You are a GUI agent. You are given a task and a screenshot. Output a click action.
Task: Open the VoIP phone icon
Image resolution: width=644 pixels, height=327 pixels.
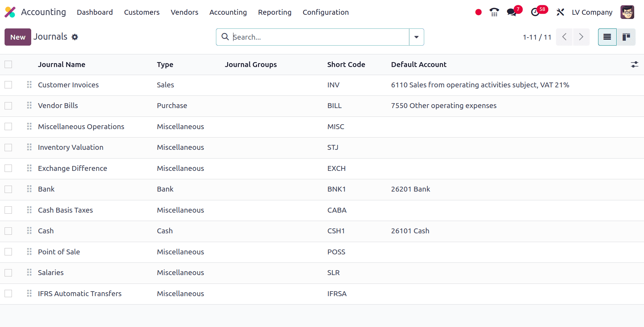(494, 12)
